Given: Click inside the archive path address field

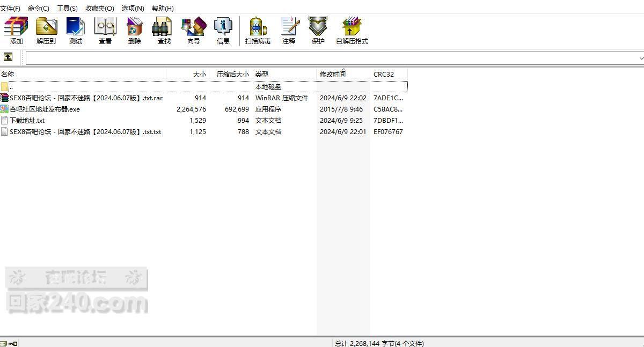Looking at the screenshot, I should point(332,57).
